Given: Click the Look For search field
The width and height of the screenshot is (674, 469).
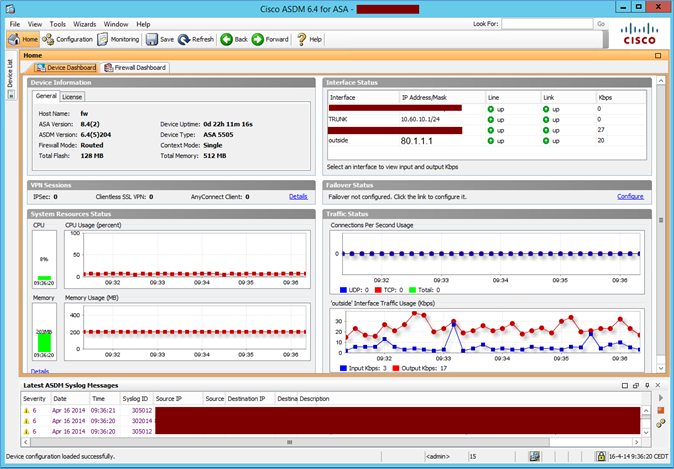Looking at the screenshot, I should [x=547, y=24].
